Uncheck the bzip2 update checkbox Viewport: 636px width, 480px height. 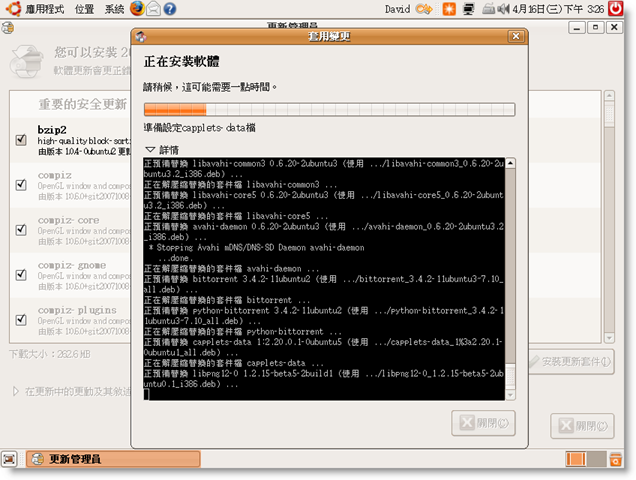click(x=21, y=140)
